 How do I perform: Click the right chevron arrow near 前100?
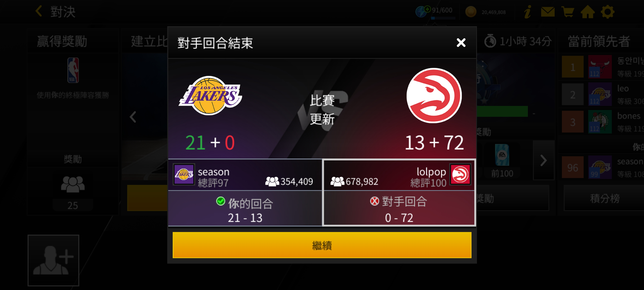tap(544, 160)
